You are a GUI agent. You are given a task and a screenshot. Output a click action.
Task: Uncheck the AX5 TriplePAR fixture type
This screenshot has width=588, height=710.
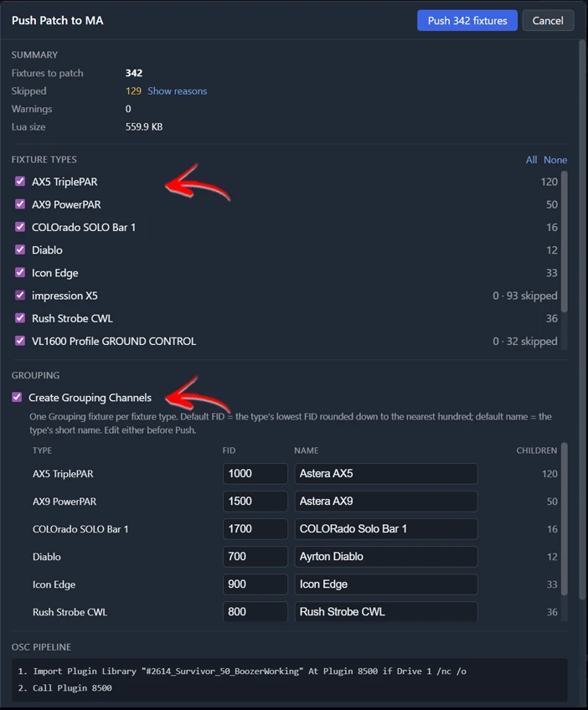[20, 182]
